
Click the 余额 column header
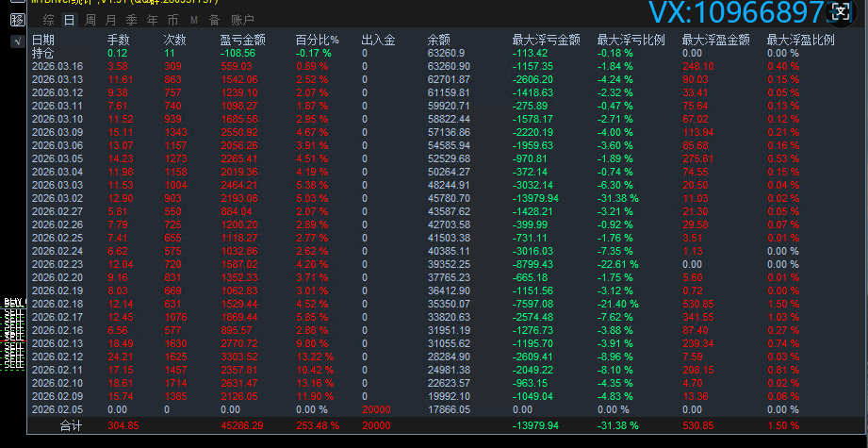point(438,40)
